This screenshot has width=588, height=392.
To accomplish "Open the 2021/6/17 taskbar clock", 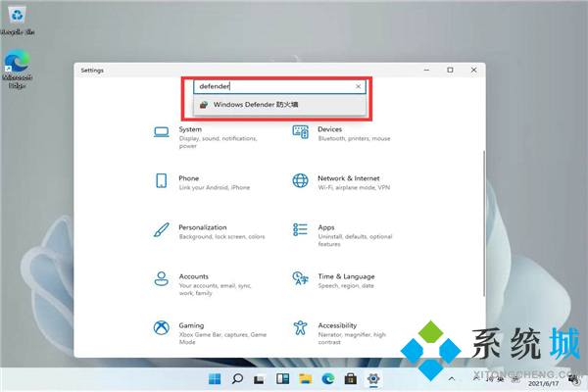I will [x=543, y=383].
